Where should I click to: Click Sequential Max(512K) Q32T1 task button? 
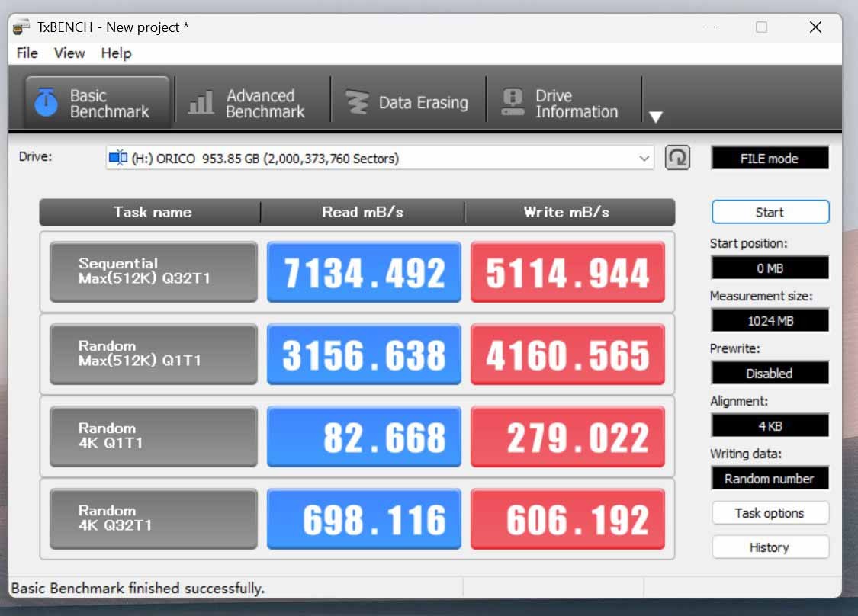point(153,271)
